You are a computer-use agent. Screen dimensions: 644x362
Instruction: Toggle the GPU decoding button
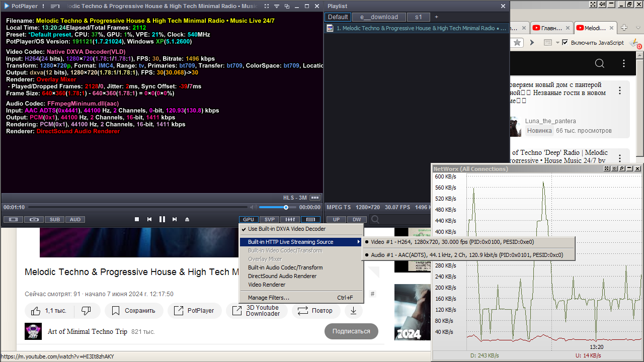pos(249,219)
